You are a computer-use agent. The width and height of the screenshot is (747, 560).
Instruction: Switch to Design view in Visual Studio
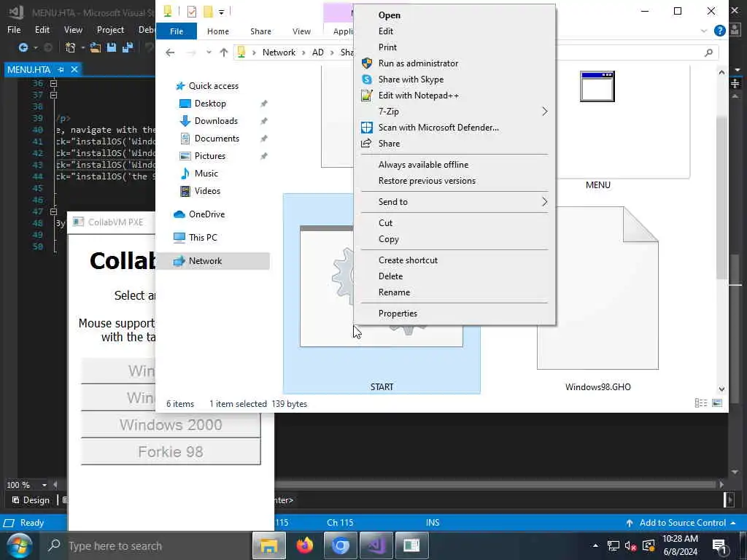[x=31, y=500]
